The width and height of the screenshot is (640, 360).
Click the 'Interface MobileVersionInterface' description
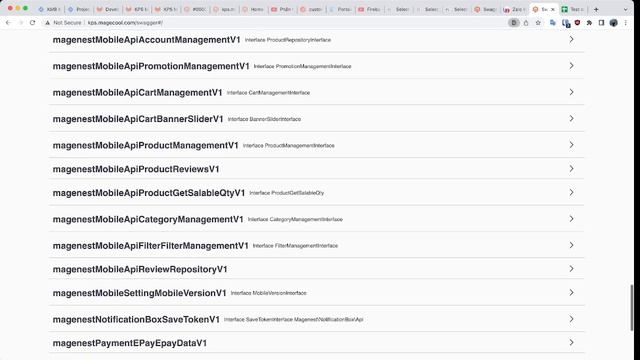[269, 293]
